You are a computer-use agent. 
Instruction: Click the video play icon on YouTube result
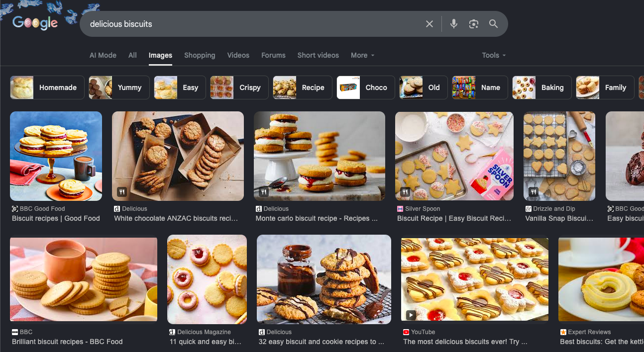click(411, 315)
